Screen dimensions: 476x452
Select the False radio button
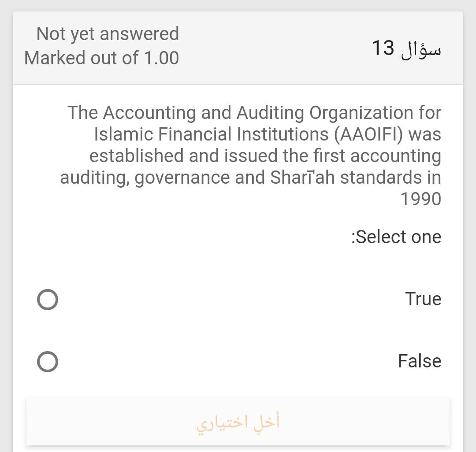[47, 361]
